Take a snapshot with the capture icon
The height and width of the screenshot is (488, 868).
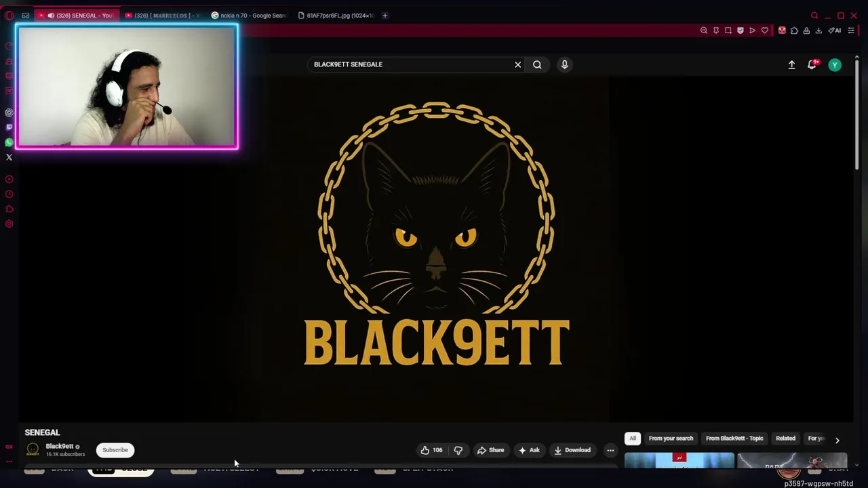(728, 30)
